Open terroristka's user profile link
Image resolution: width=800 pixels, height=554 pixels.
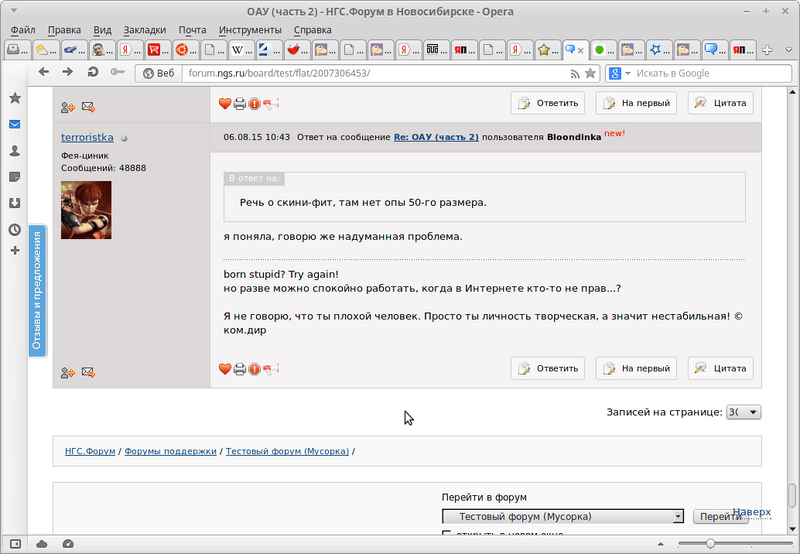(87, 137)
